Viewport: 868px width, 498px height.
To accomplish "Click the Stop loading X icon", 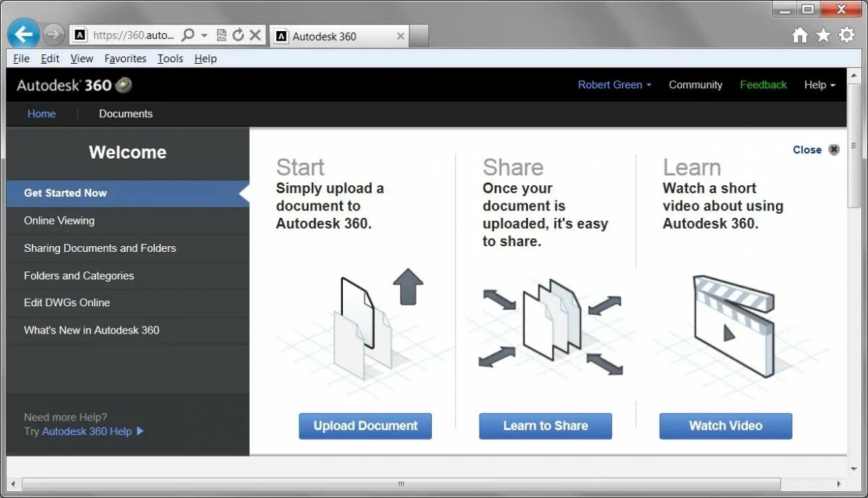I will [x=255, y=35].
